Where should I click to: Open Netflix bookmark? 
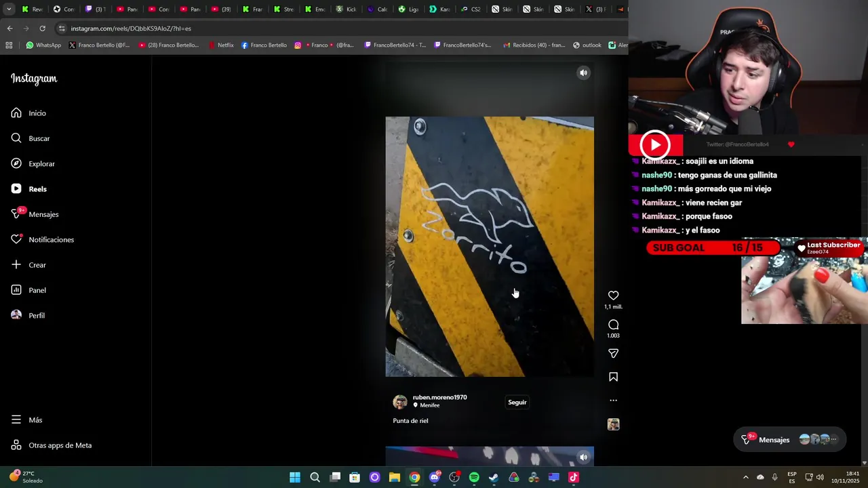pos(221,45)
